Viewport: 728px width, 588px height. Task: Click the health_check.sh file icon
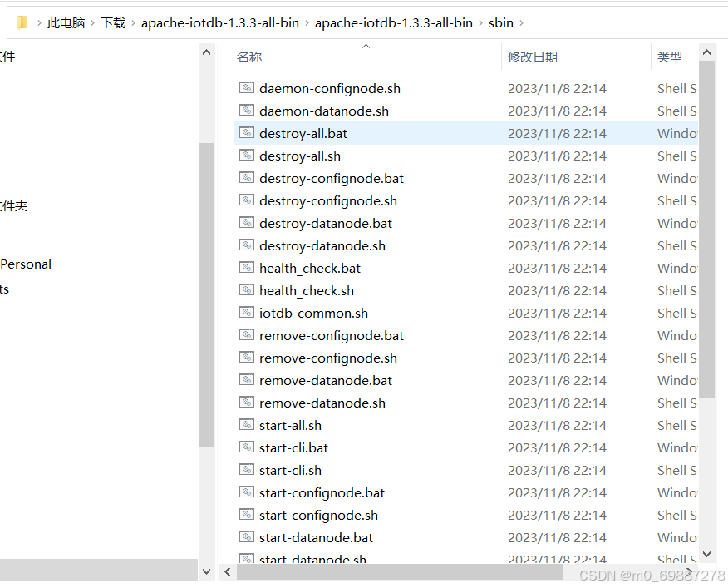tap(246, 289)
